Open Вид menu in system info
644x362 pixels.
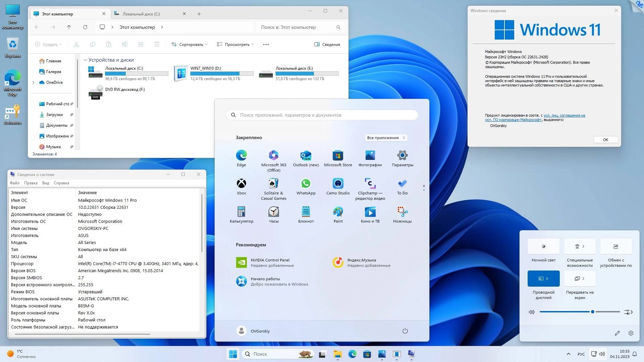pos(46,183)
